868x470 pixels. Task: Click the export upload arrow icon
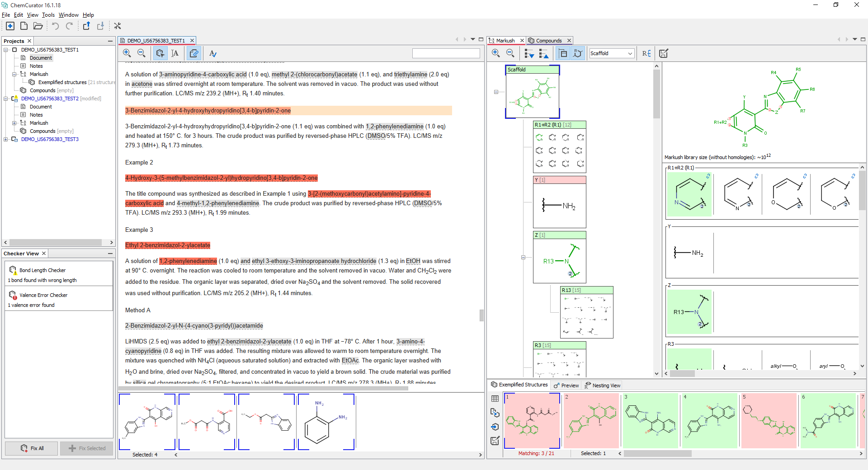86,26
